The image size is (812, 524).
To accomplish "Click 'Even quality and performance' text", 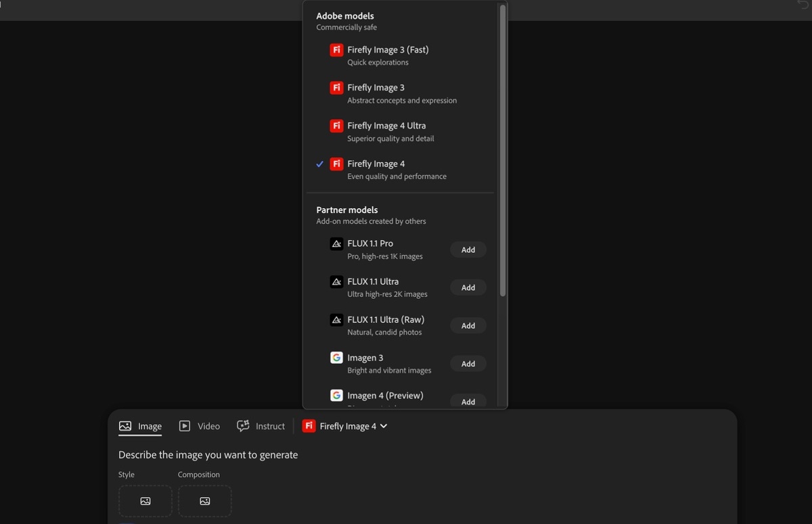I will coord(397,176).
